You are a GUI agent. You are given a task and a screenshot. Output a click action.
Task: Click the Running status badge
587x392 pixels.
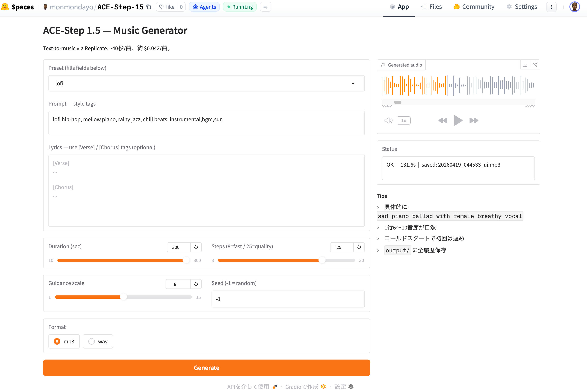pos(240,7)
